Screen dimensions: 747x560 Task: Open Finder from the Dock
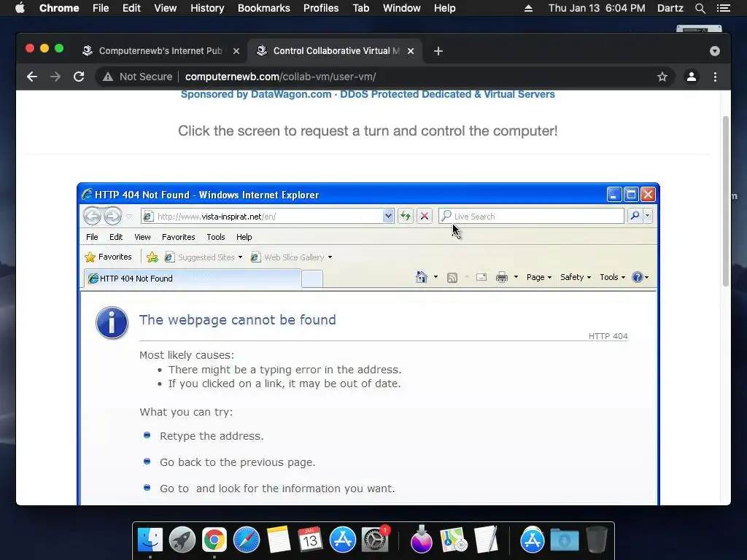pyautogui.click(x=150, y=540)
